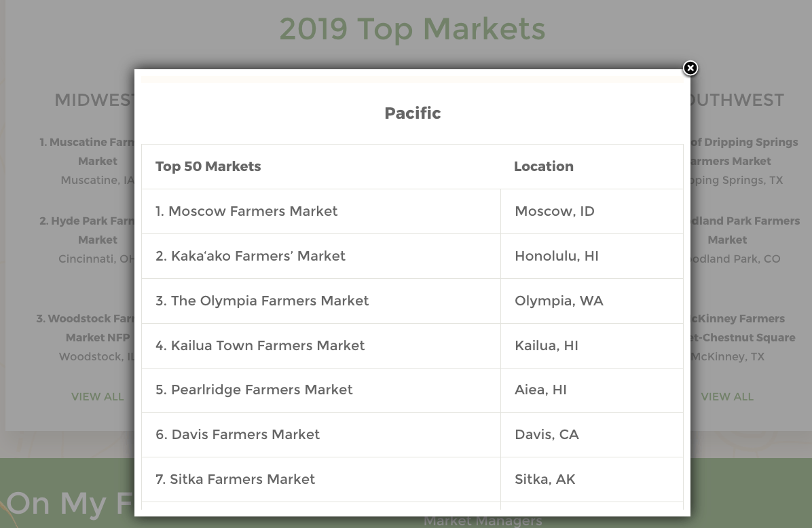Open VIEW ALL under Midwest markets
The image size is (812, 528).
[x=98, y=396]
